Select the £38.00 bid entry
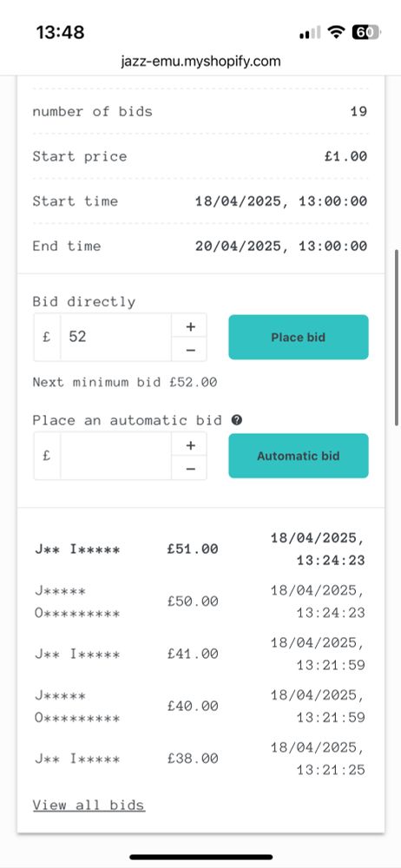Viewport: 401px width, 868px height. tap(200, 759)
